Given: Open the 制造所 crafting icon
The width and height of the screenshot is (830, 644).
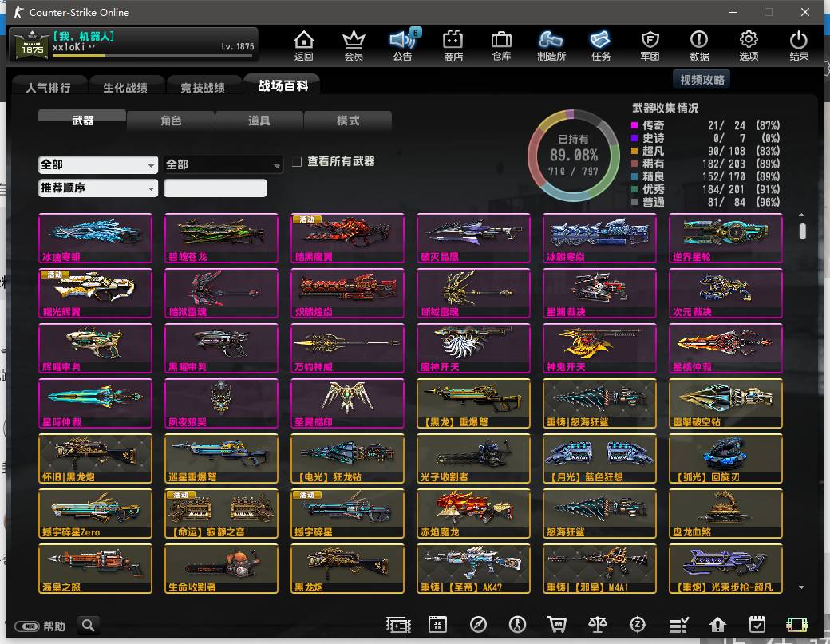Looking at the screenshot, I should coord(551,45).
